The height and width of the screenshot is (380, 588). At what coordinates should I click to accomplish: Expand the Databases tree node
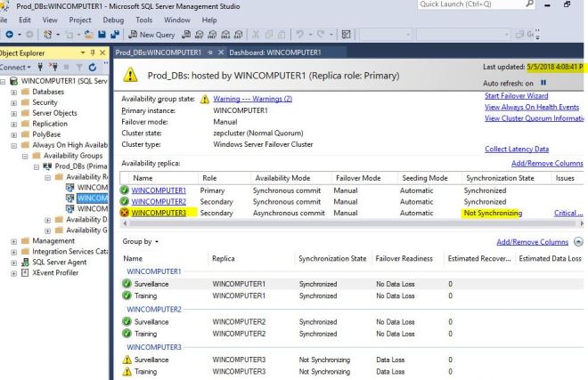pos(4,93)
